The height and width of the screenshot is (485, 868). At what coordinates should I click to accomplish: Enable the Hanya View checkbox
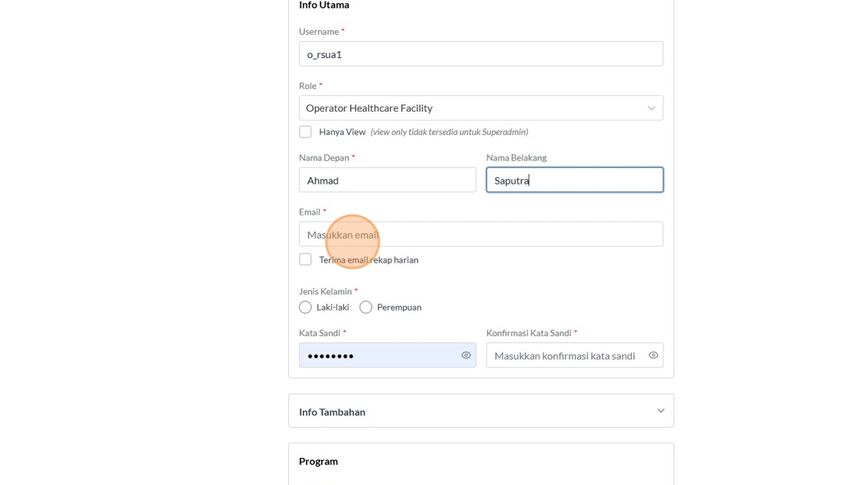[x=305, y=132]
